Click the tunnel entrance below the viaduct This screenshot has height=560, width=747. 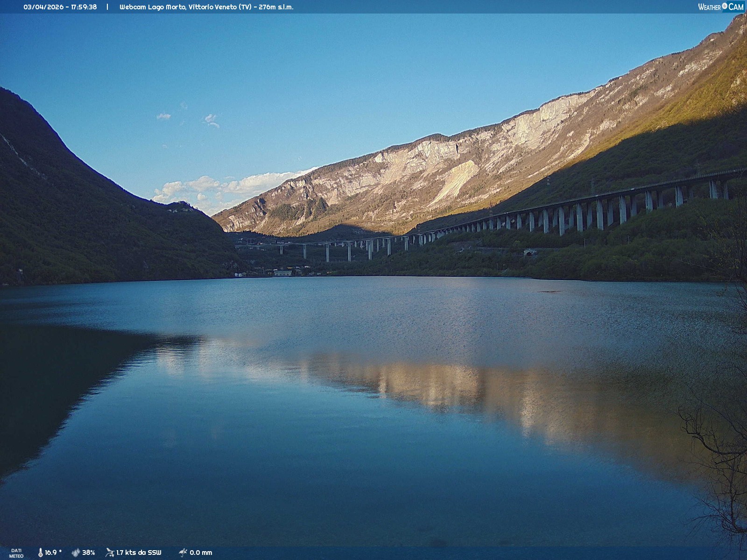coord(529,253)
